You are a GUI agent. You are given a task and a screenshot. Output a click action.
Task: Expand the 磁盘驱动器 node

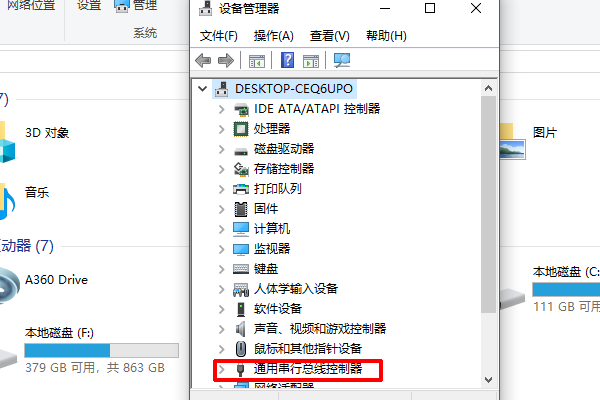tap(221, 149)
